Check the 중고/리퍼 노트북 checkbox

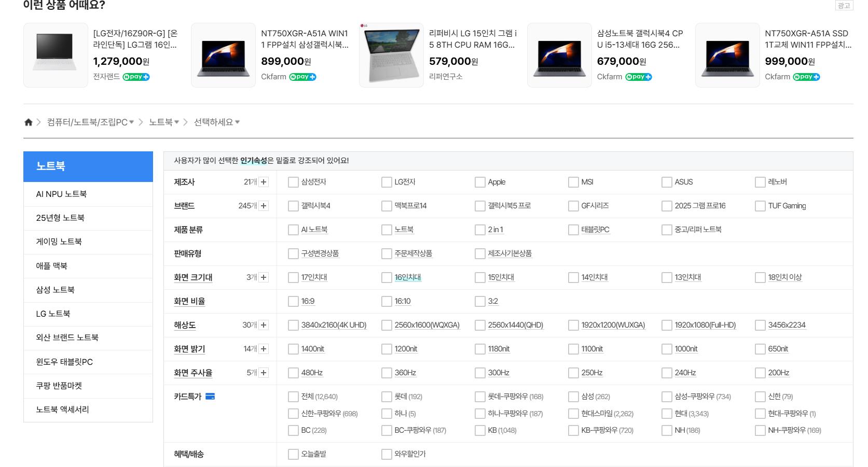click(667, 230)
